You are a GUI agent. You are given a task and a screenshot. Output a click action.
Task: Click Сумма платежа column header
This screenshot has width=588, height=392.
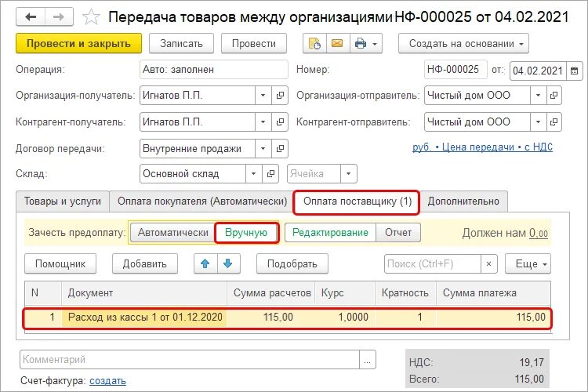[x=493, y=293]
